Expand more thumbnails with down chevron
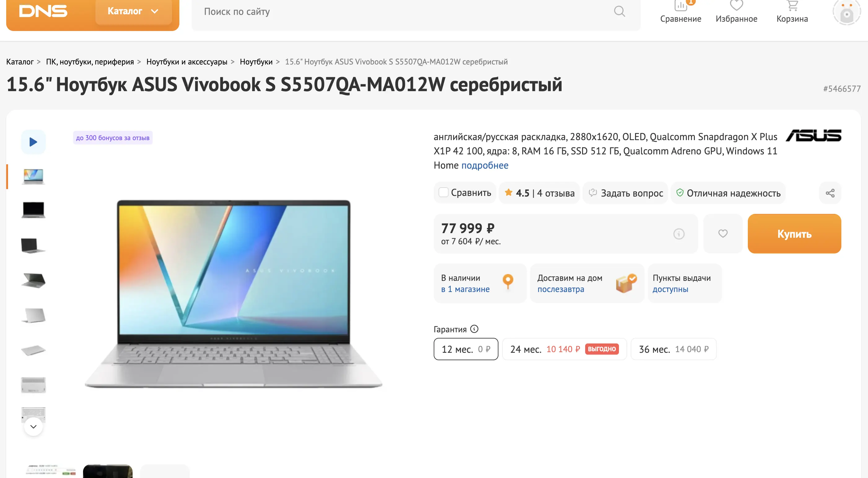 point(33,427)
